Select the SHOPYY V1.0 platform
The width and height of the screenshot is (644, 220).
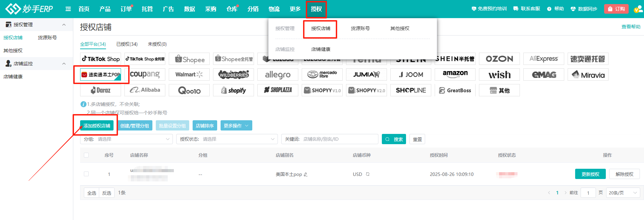[322, 90]
